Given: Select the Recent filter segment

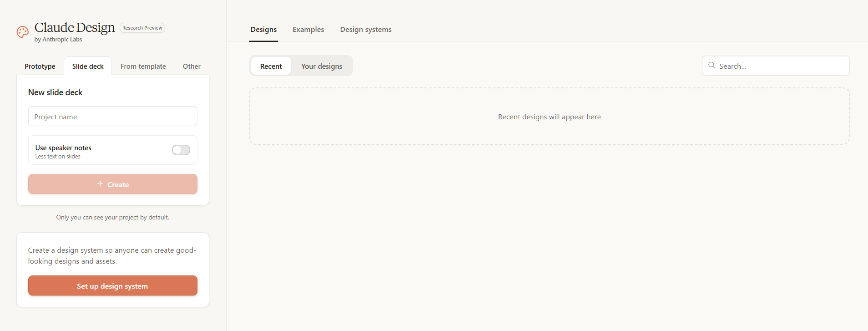Looking at the screenshot, I should [271, 66].
